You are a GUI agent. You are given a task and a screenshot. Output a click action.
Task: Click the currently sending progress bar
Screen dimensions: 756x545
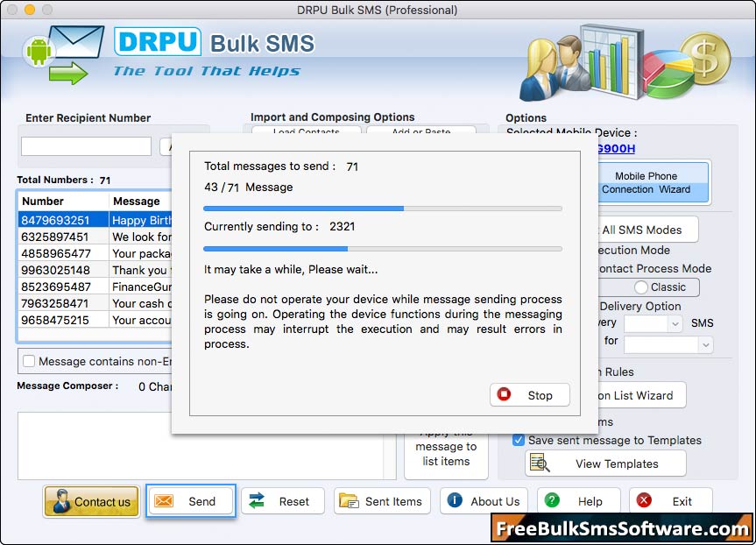383,249
